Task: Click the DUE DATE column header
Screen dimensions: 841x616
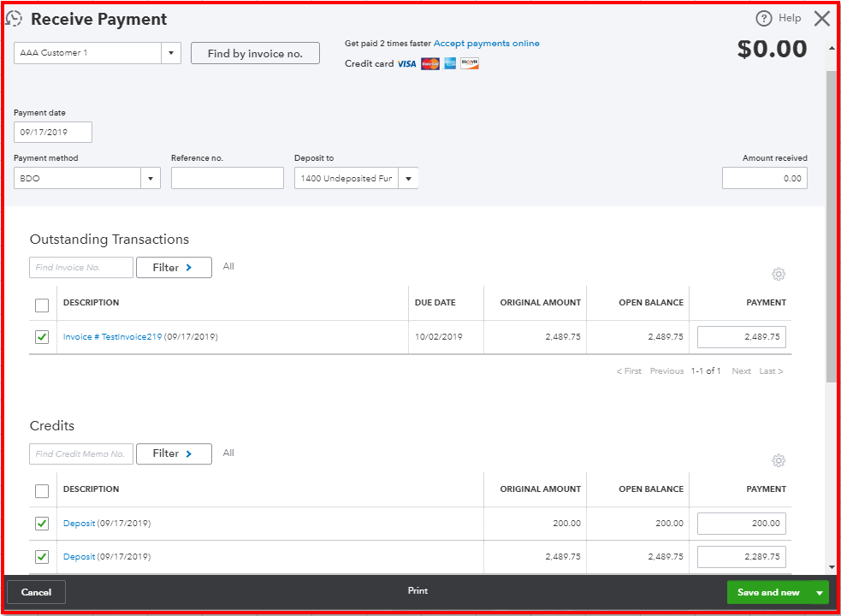Action: pos(435,303)
